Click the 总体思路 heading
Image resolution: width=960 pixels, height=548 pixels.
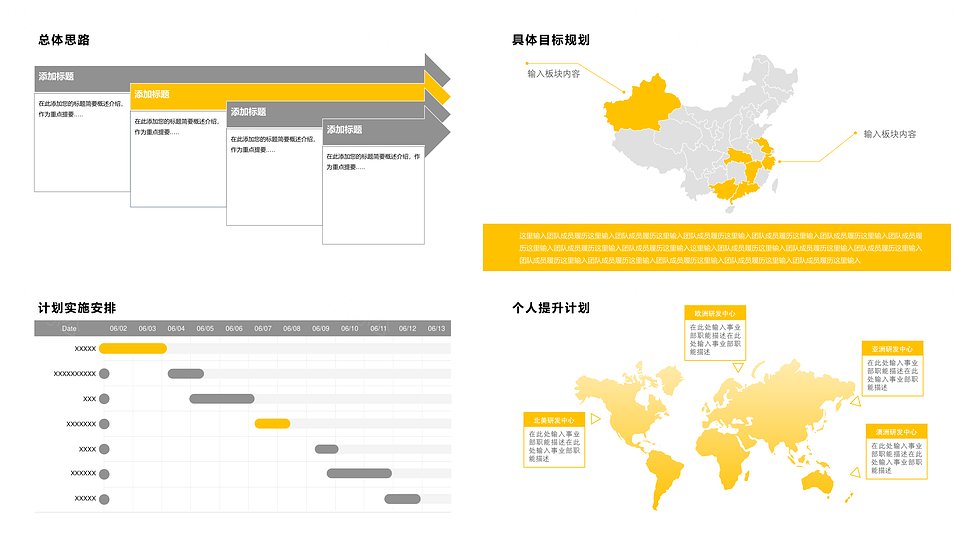point(64,40)
